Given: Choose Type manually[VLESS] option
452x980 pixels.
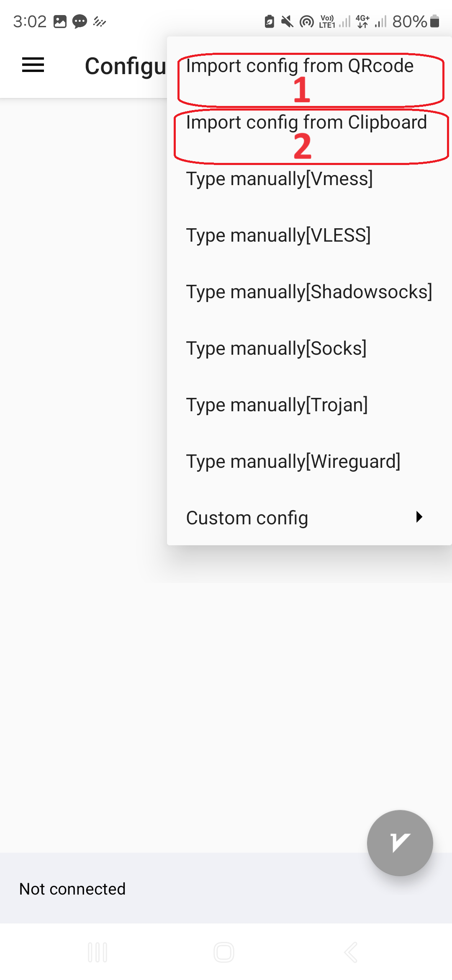Looking at the screenshot, I should coord(278,235).
